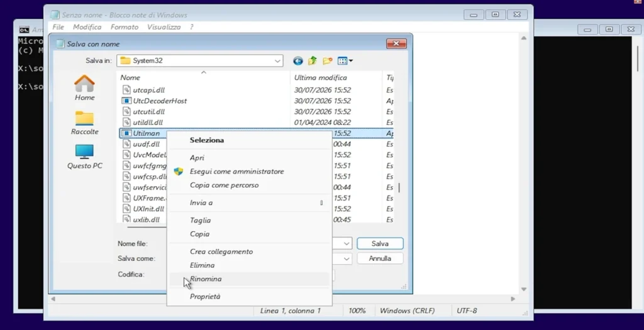The image size is (644, 330).
Task: Click Notepad horizontal scrollbar right arrow
Action: point(513,299)
